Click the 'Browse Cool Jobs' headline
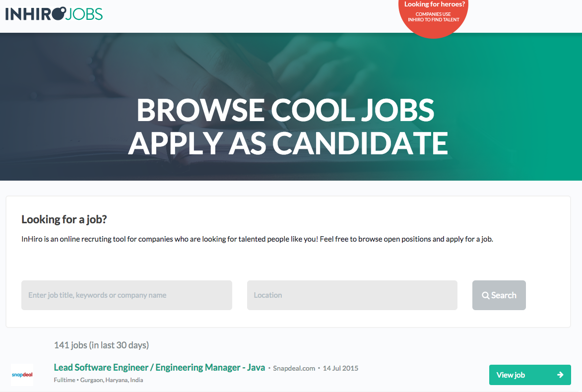This screenshot has width=582, height=392. [285, 110]
